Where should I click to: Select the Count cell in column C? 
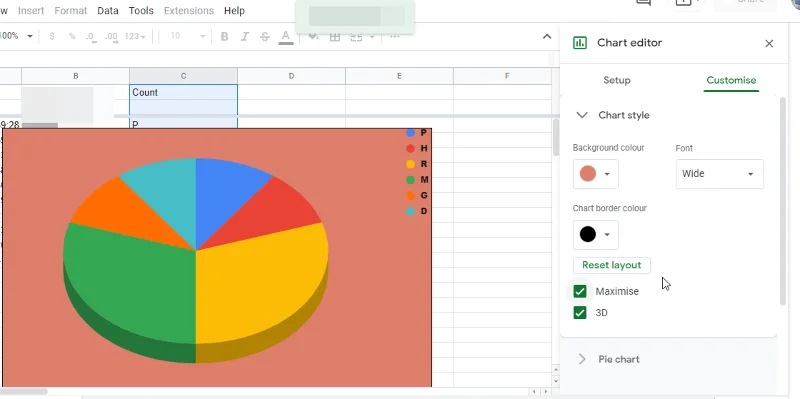[x=183, y=92]
